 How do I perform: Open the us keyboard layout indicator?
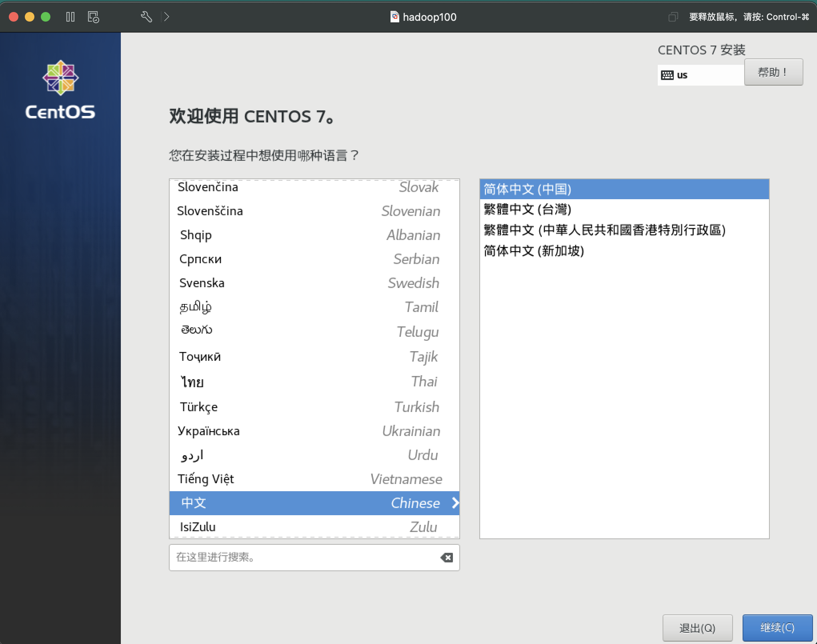pyautogui.click(x=701, y=75)
